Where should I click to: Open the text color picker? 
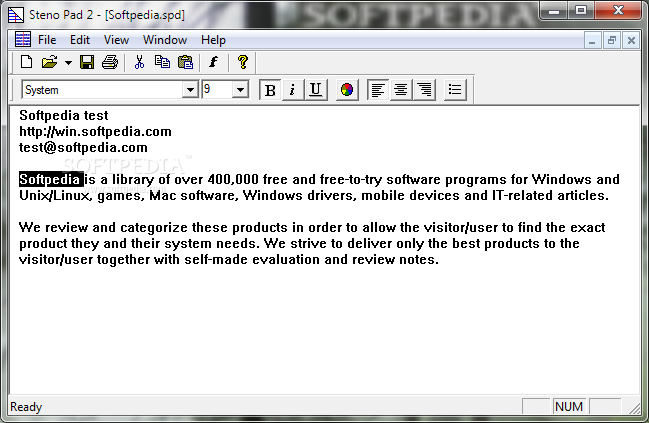click(347, 90)
